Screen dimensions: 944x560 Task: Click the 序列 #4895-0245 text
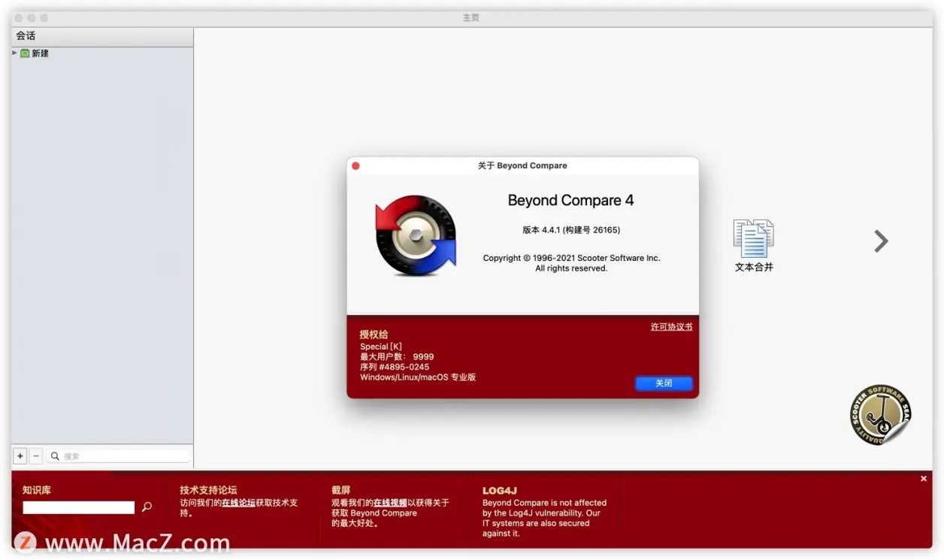[x=395, y=367]
